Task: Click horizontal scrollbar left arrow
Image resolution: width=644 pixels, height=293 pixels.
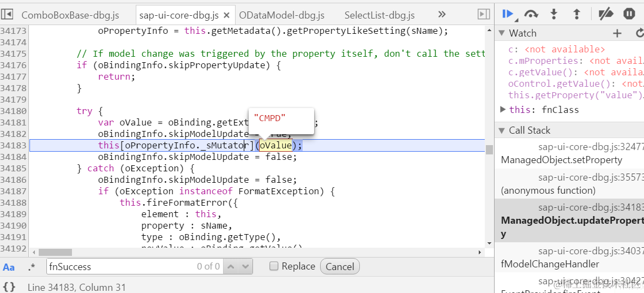Action: [34, 252]
